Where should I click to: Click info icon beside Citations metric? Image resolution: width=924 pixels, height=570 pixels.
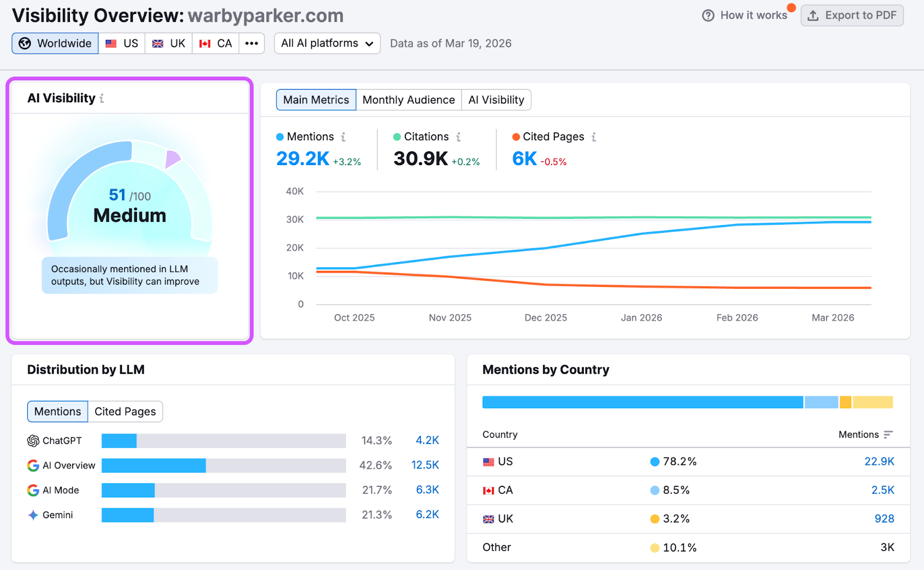click(x=459, y=137)
